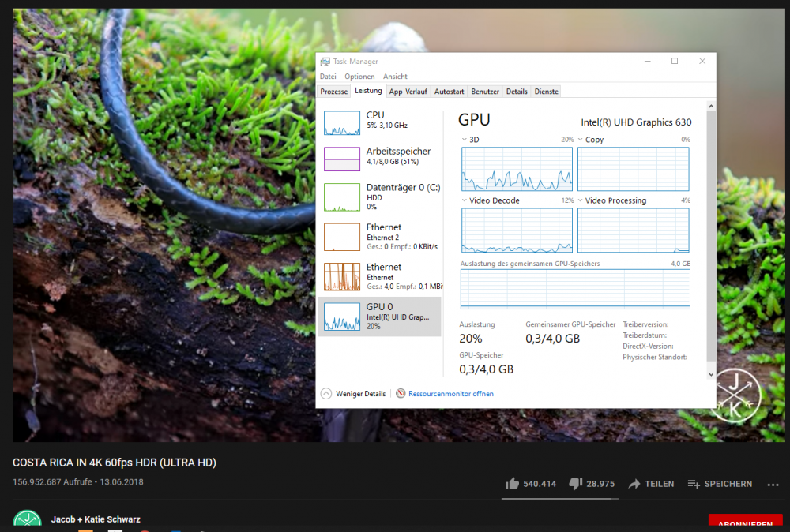Click the DirectX-Version label
This screenshot has height=532, width=790.
pos(648,347)
